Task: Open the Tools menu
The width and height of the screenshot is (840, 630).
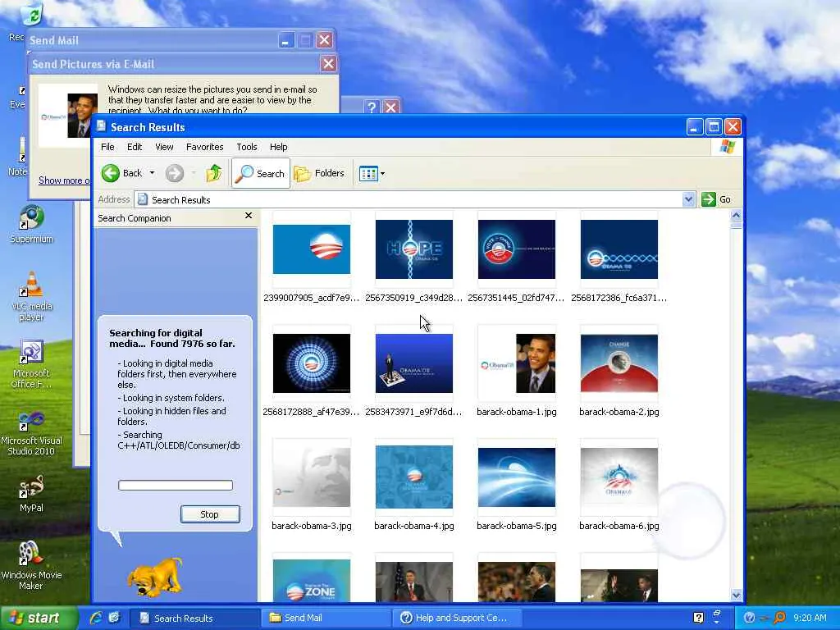Action: click(x=246, y=147)
